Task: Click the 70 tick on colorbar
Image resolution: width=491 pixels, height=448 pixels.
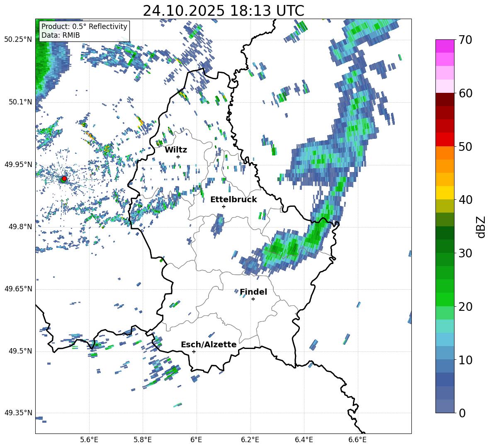Action: (x=465, y=40)
